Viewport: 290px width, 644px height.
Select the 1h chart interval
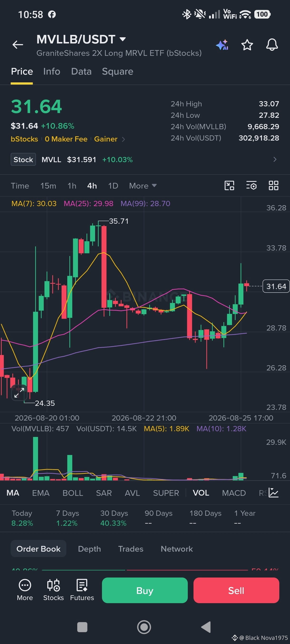(72, 186)
